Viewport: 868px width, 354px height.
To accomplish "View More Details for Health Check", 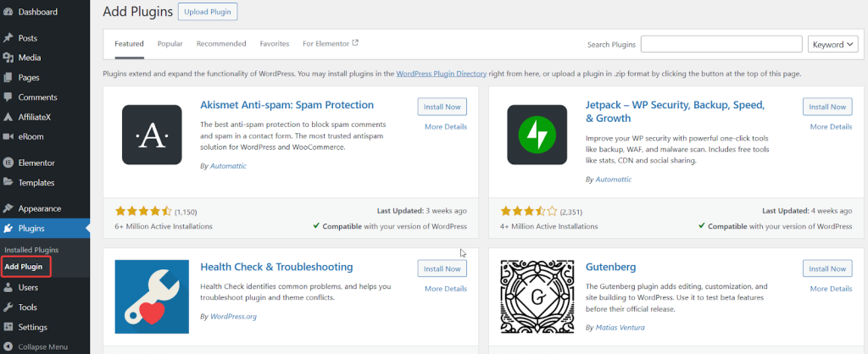I will coord(446,289).
